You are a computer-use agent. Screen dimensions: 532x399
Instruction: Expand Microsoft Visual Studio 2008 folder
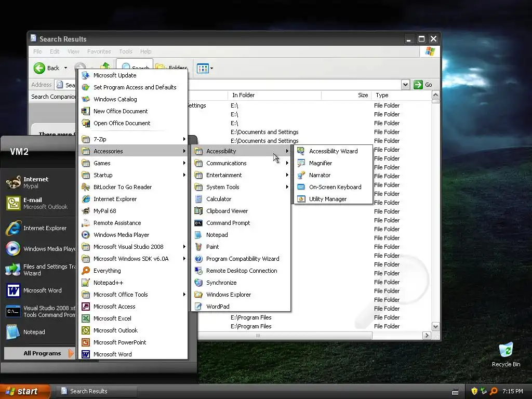coord(133,247)
